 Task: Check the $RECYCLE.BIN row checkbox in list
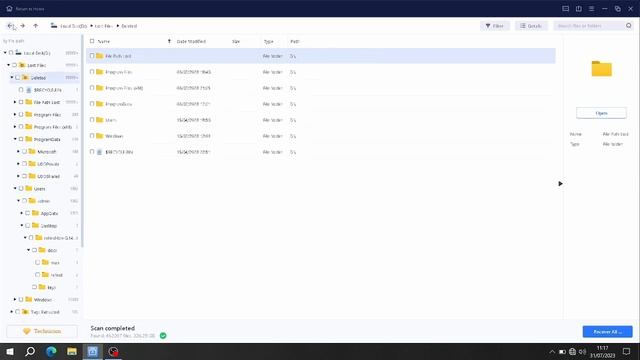click(x=92, y=152)
